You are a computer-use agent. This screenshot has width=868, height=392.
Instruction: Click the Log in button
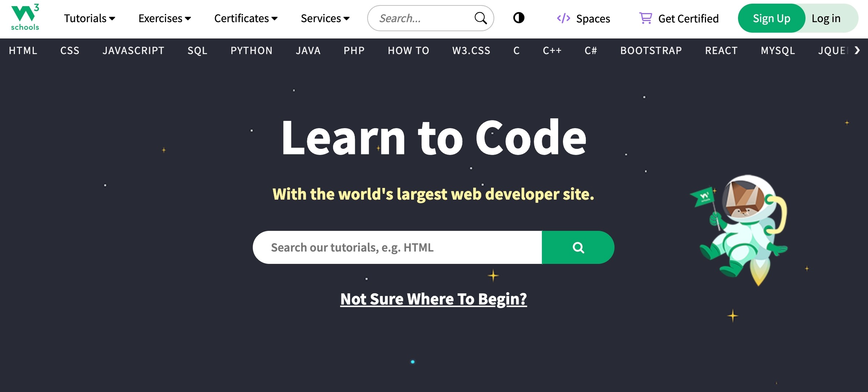pyautogui.click(x=826, y=18)
